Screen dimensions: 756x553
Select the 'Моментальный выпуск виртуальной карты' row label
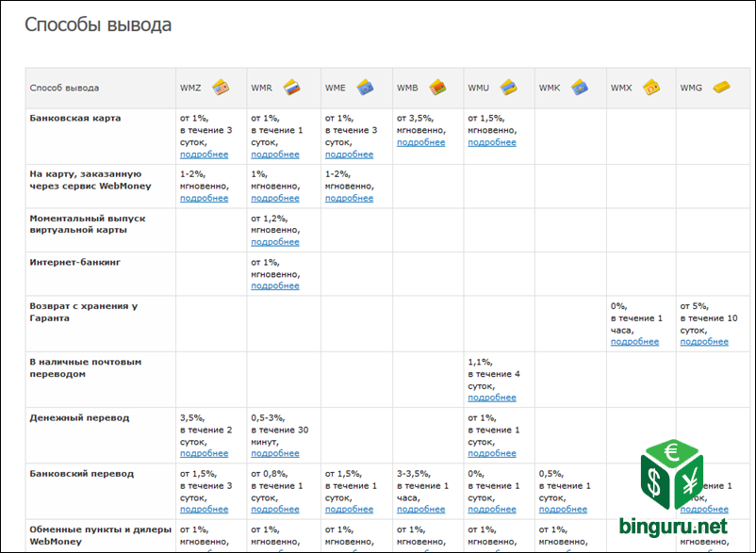point(88,224)
